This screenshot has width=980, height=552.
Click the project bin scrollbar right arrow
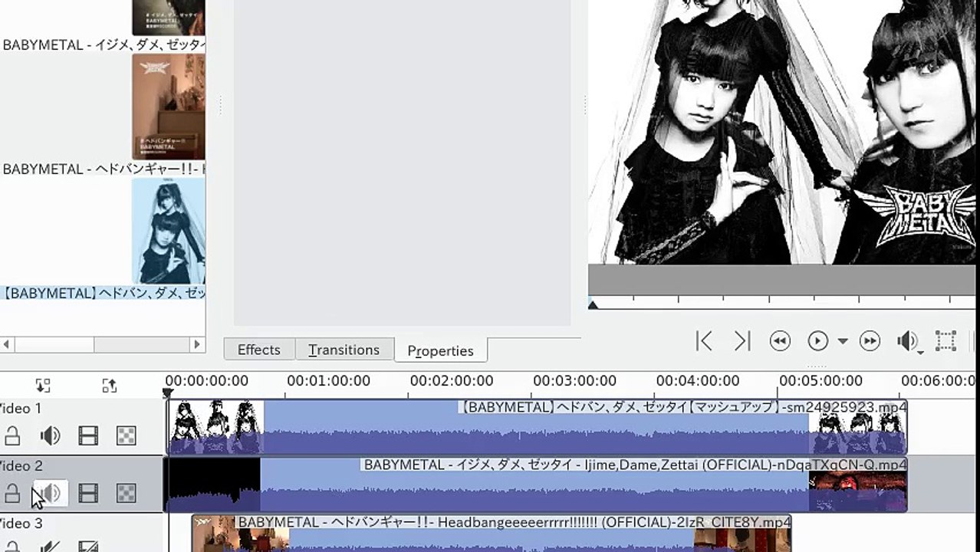[197, 345]
